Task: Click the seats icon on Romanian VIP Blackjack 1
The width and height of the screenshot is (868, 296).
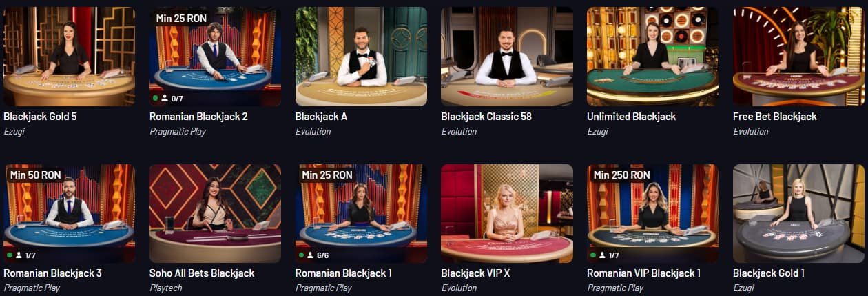Action: point(602,255)
